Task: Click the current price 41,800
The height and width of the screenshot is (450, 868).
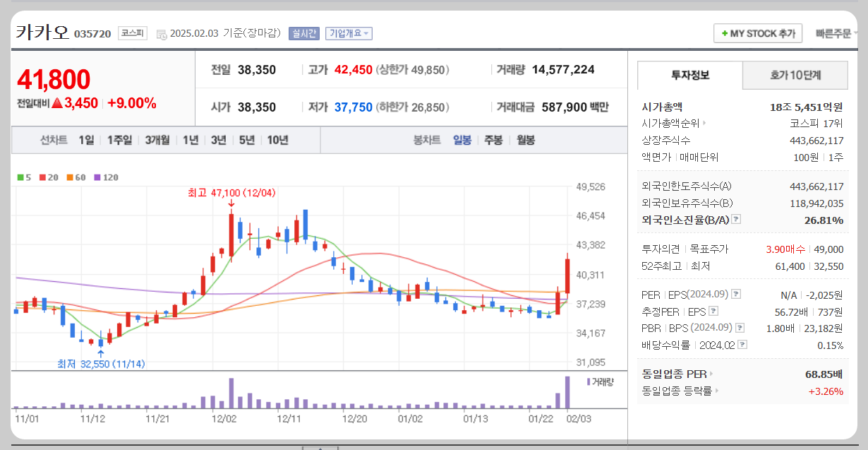Action: (x=54, y=80)
